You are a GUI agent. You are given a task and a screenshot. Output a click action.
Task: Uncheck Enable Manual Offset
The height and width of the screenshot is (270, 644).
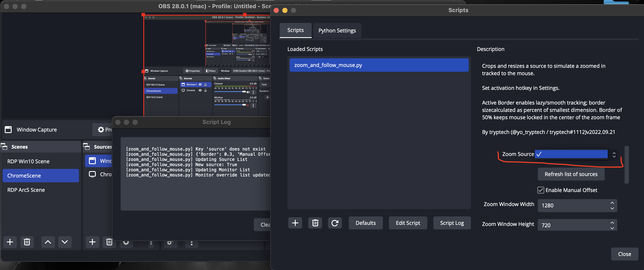(541, 190)
